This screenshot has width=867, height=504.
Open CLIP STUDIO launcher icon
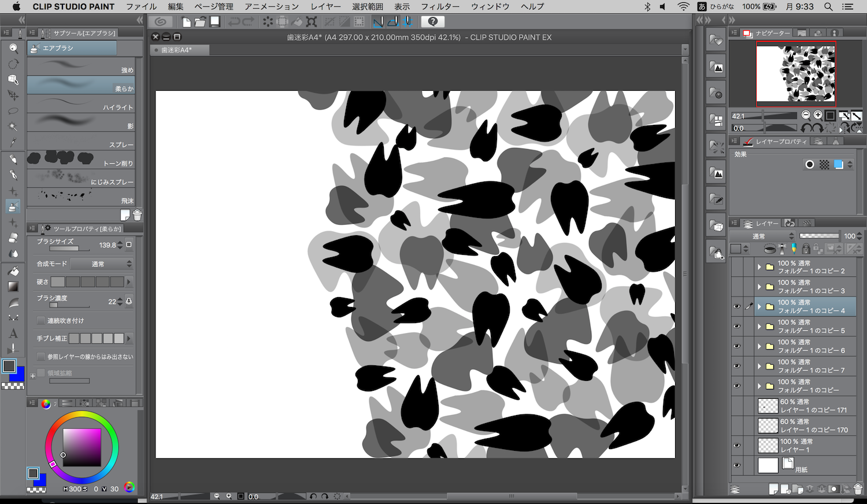coord(160,22)
